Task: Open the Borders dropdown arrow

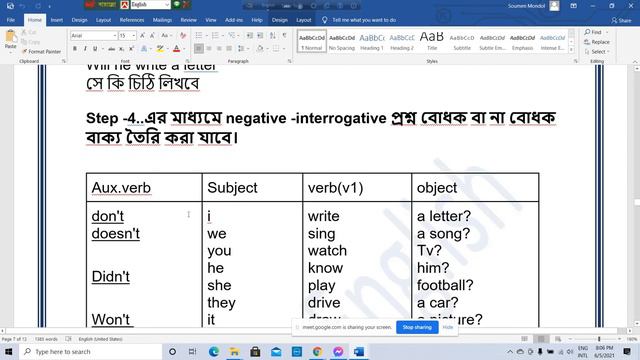Action: [284, 49]
